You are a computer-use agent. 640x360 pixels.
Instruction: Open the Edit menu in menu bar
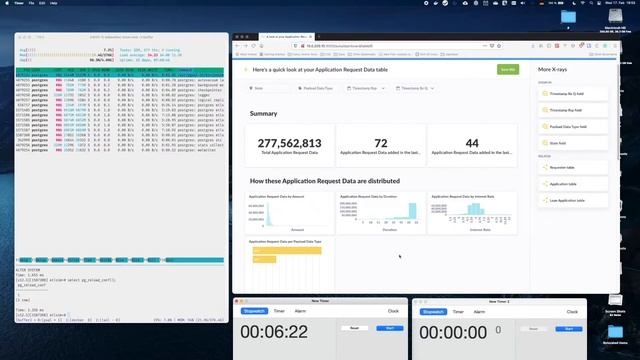click(42, 3)
